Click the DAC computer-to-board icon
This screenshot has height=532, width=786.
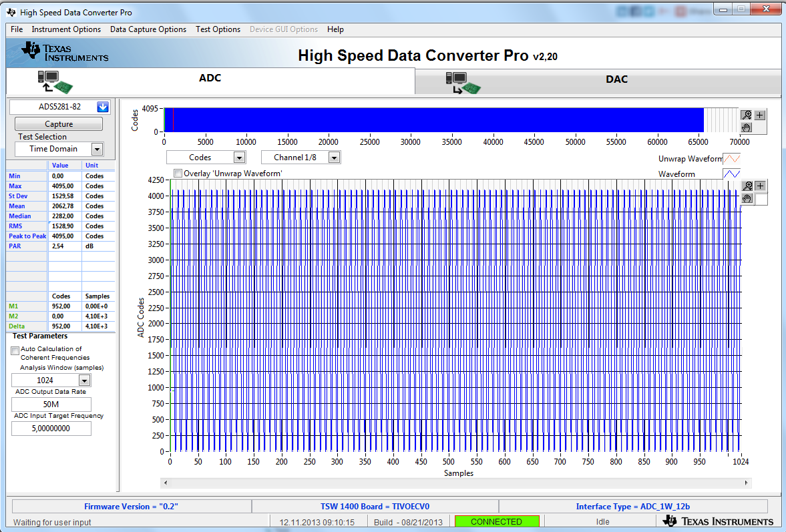point(463,82)
